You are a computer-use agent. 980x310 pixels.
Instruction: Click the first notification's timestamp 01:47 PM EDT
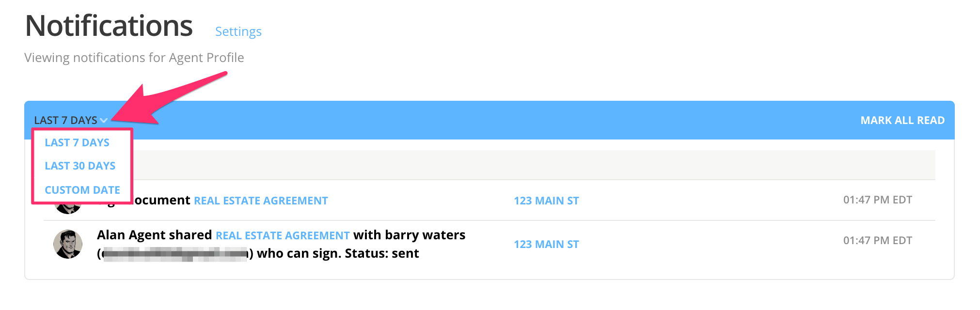878,199
